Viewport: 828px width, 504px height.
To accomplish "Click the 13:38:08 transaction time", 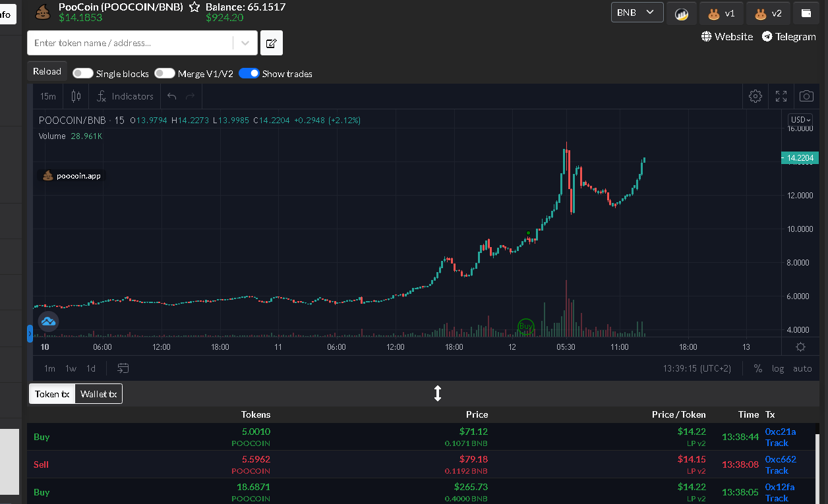I will point(740,464).
